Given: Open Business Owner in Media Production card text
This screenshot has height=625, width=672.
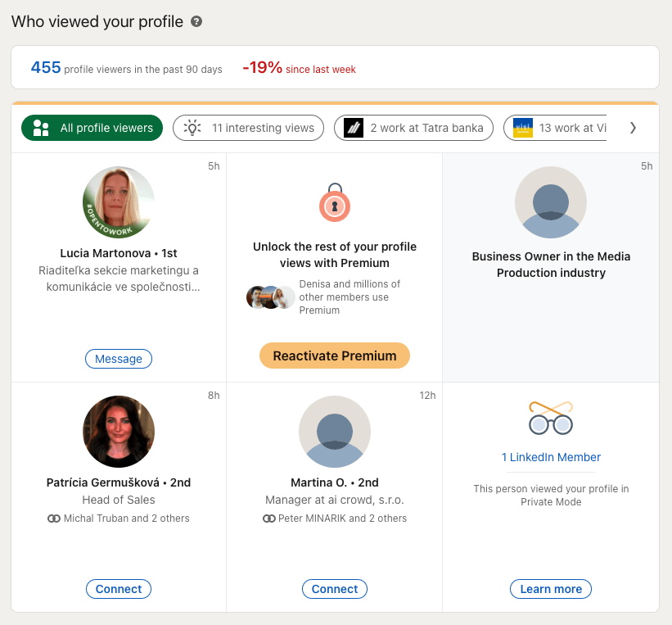Looking at the screenshot, I should click(x=551, y=265).
